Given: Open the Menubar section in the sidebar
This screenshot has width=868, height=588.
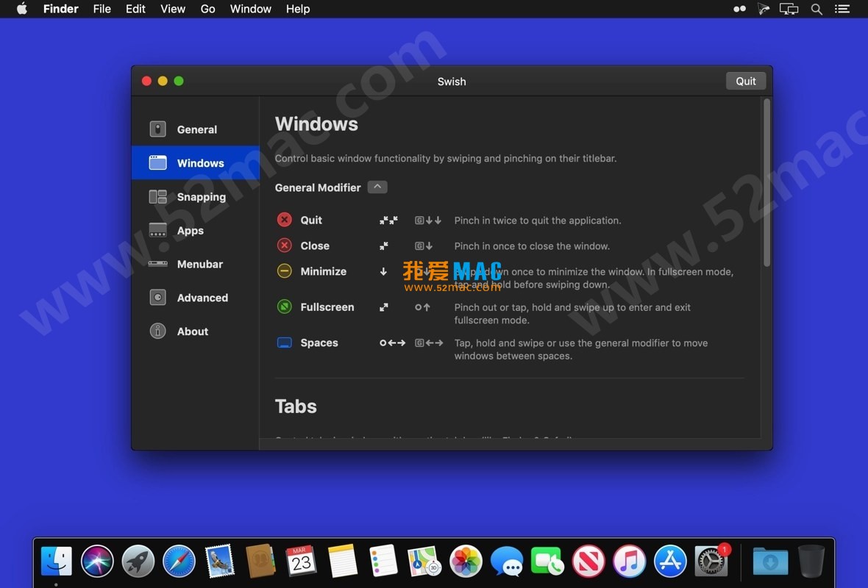Looking at the screenshot, I should coord(196,265).
